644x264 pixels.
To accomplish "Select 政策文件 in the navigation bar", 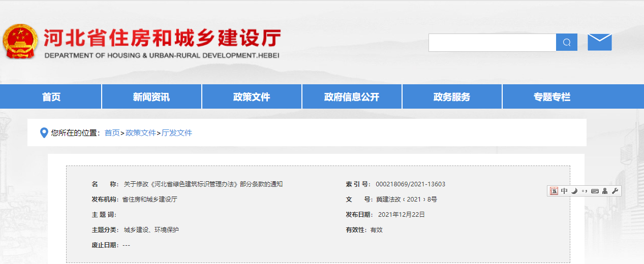I will tap(252, 97).
